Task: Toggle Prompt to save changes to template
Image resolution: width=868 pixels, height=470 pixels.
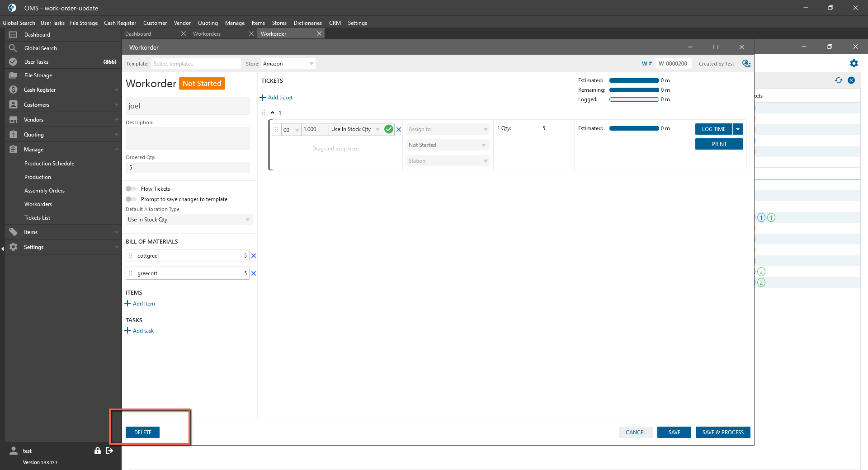Action: (131, 199)
